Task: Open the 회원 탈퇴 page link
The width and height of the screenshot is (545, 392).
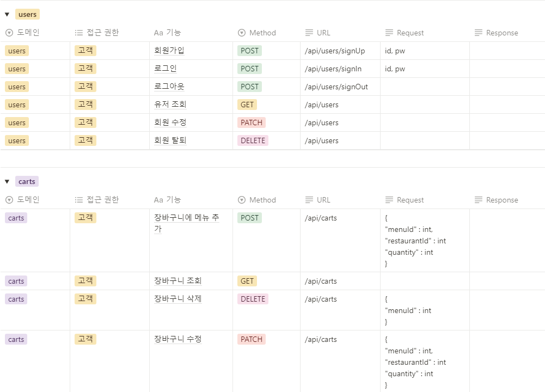Action: (x=170, y=141)
